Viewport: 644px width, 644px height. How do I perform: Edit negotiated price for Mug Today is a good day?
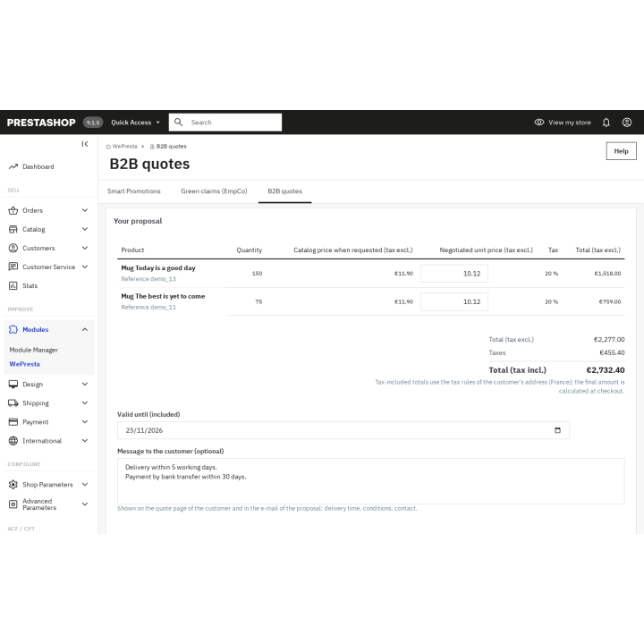point(454,274)
